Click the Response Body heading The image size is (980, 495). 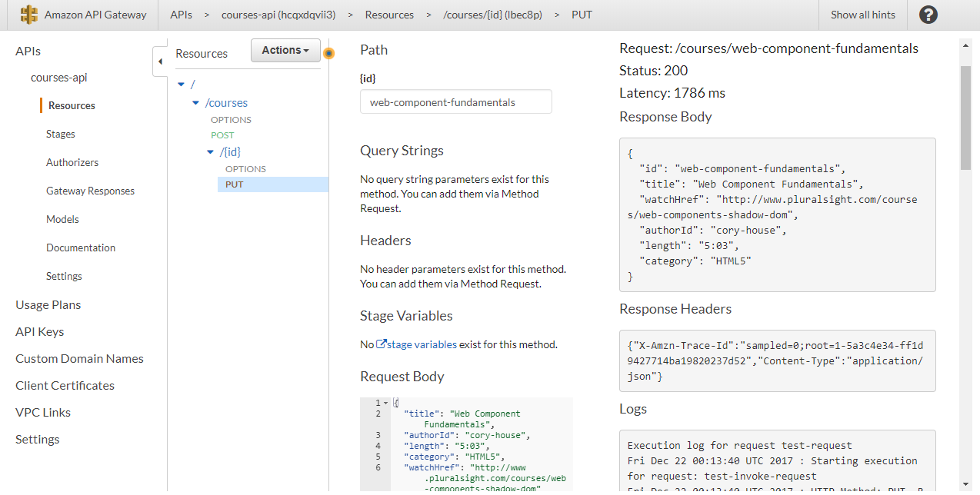665,117
